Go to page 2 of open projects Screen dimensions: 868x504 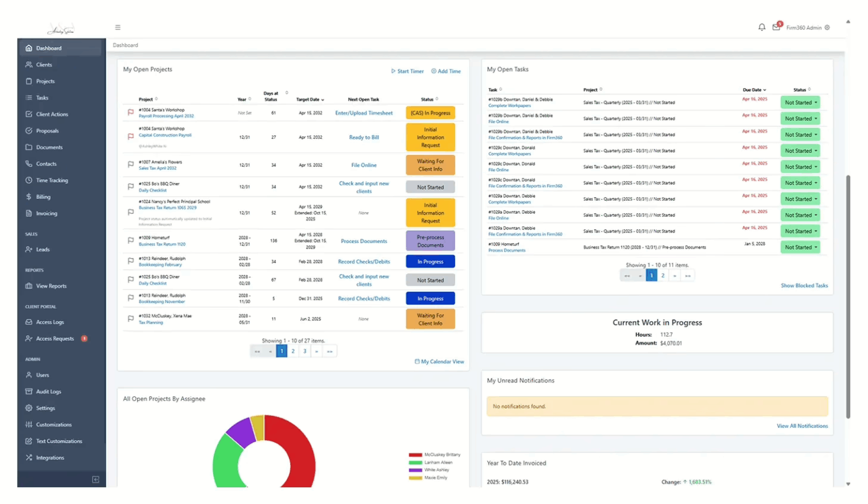click(293, 350)
